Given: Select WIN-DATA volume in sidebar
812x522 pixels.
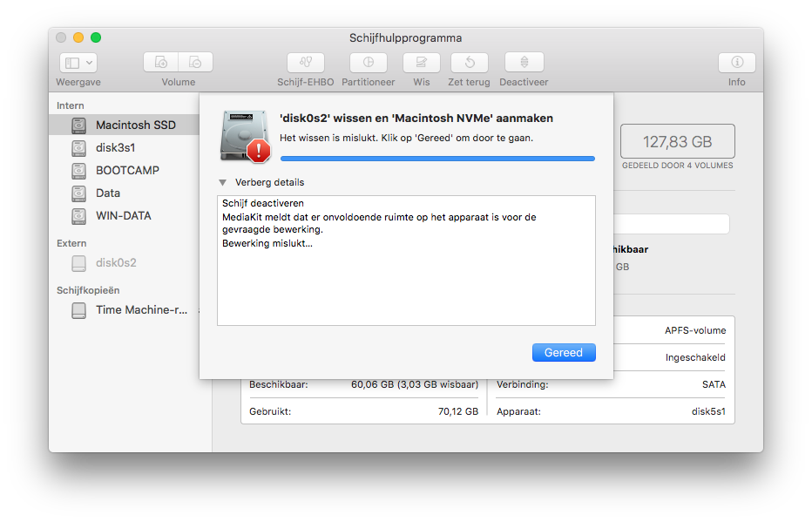Looking at the screenshot, I should [x=125, y=216].
